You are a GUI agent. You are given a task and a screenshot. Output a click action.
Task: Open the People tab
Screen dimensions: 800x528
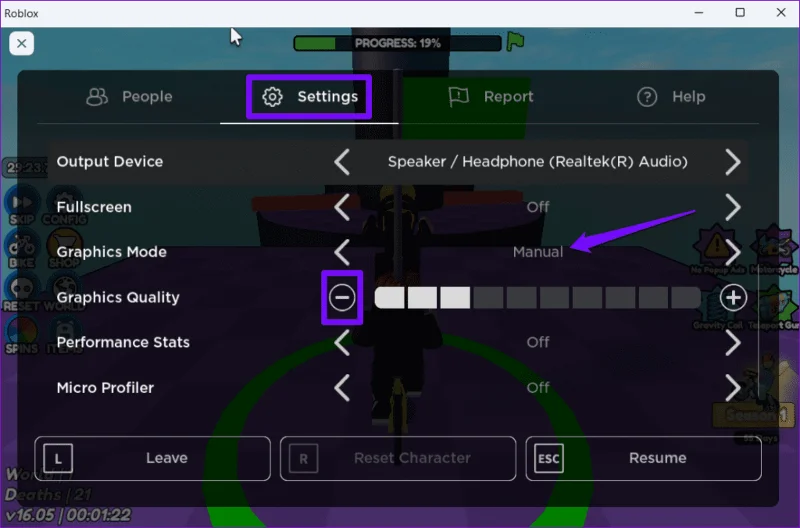[x=129, y=96]
